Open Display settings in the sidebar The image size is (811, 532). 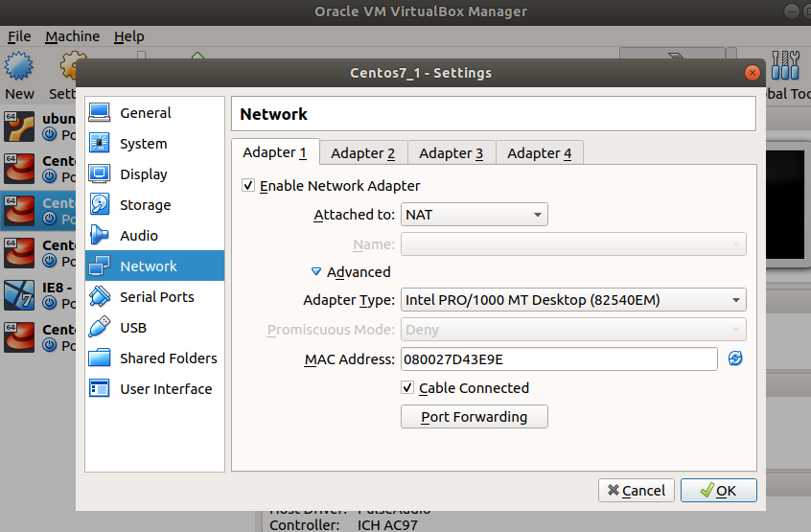click(x=143, y=174)
